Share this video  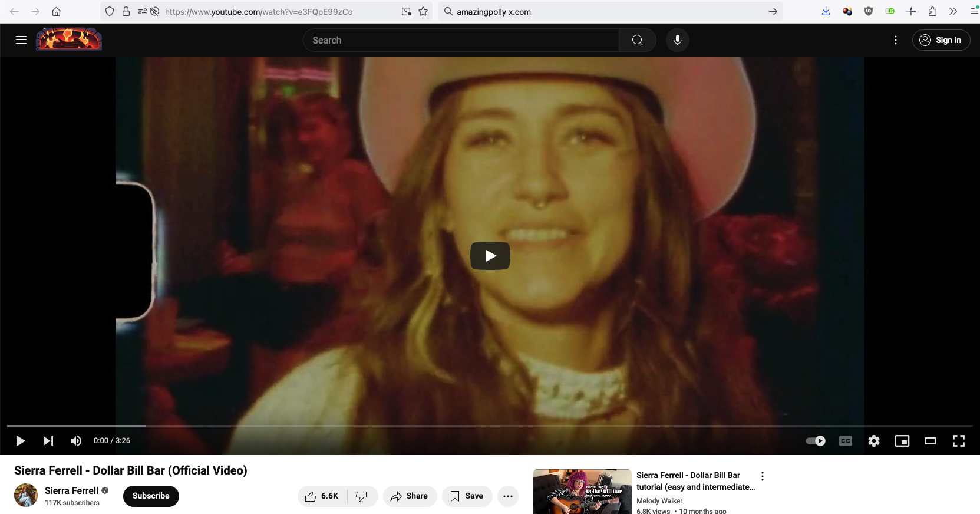(x=410, y=496)
